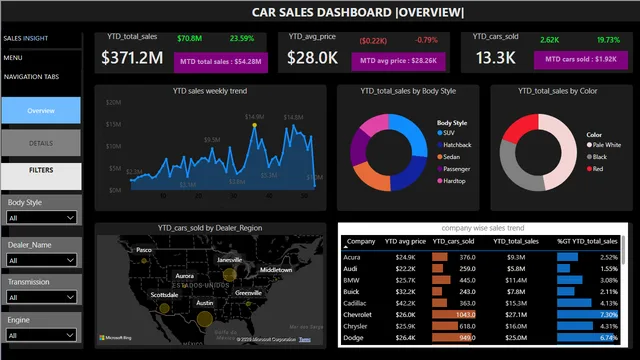The height and width of the screenshot is (360, 640).
Task: Click Chrysler's $16.0M total sales cell
Action: click(x=516, y=326)
